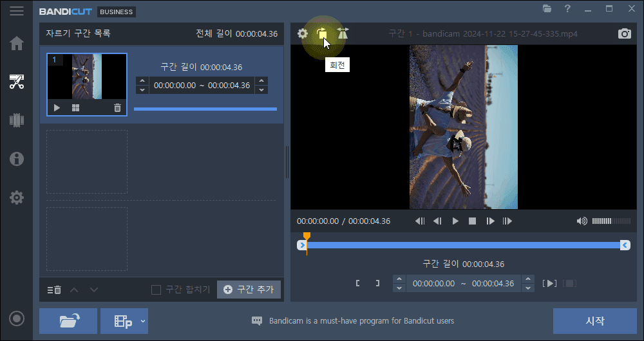
Task: Decrease the list start time stepper
Action: pyautogui.click(x=142, y=89)
